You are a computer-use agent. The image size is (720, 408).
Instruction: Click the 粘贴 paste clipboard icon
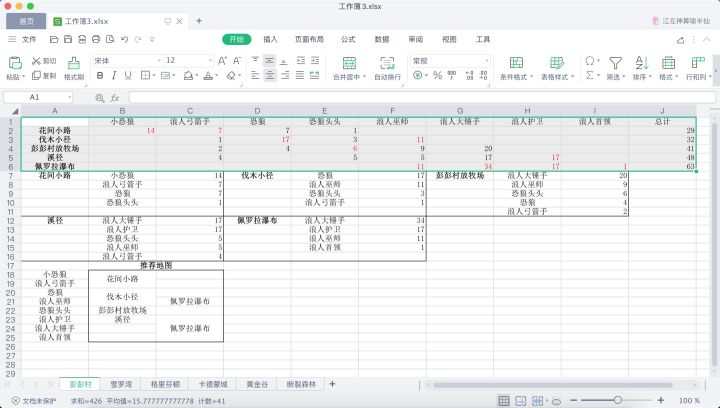coord(15,62)
